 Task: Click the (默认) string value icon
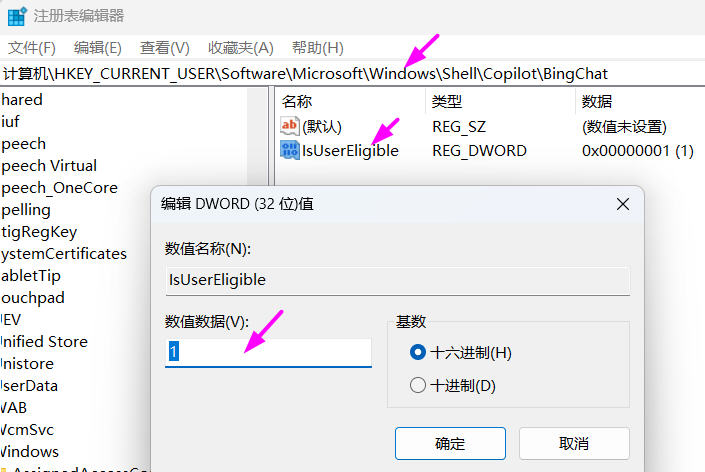pyautogui.click(x=290, y=127)
